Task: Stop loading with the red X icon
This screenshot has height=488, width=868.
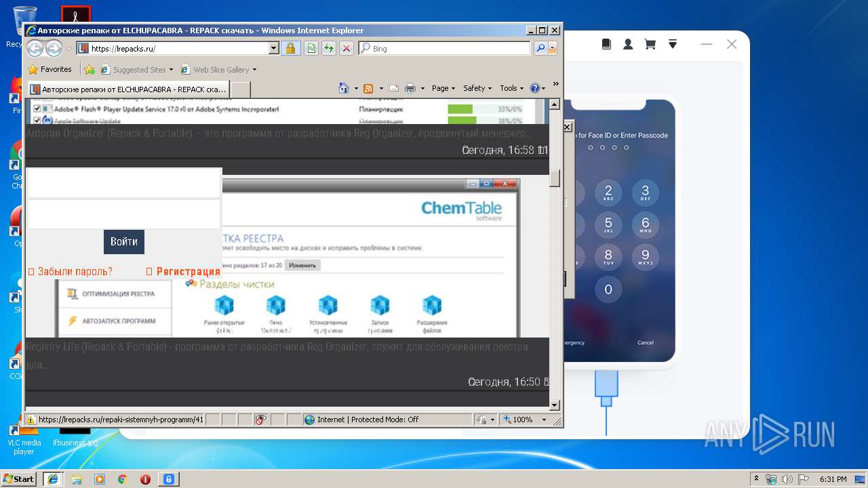Action: click(346, 48)
